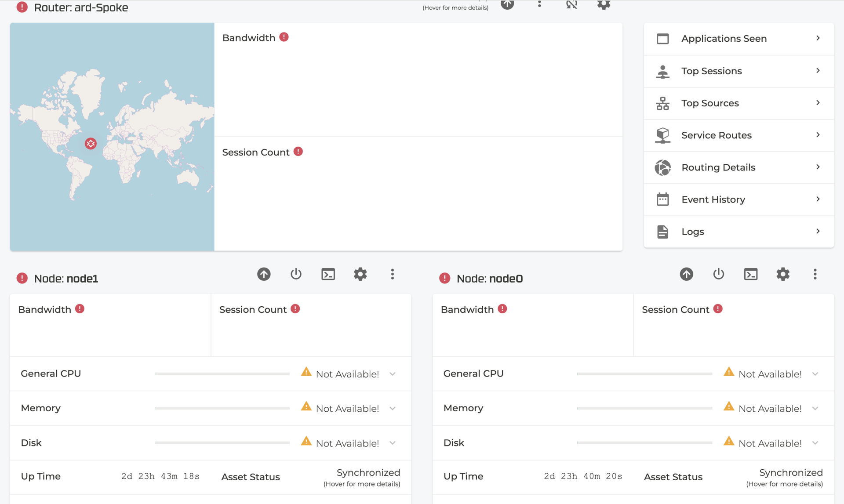Viewport: 844px width, 504px height.
Task: Open node0 terminal console icon
Action: [750, 274]
